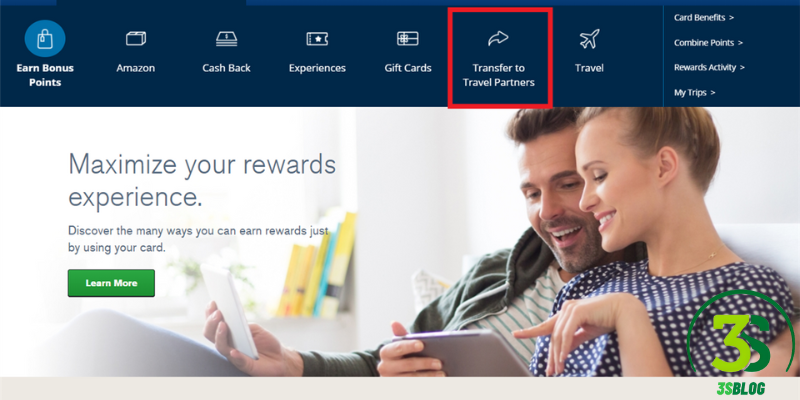Open the Travel airplane icon

pyautogui.click(x=589, y=39)
